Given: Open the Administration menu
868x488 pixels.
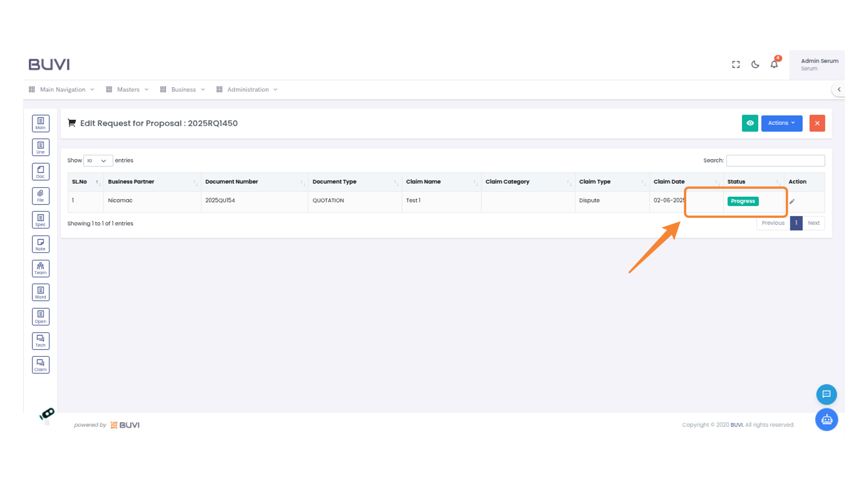Looking at the screenshot, I should coord(248,89).
